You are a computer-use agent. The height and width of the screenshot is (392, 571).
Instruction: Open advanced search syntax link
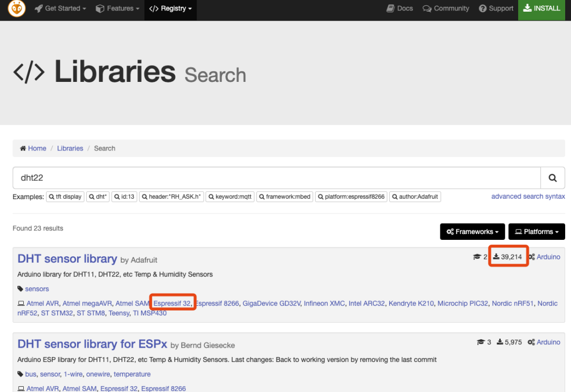pyautogui.click(x=528, y=197)
